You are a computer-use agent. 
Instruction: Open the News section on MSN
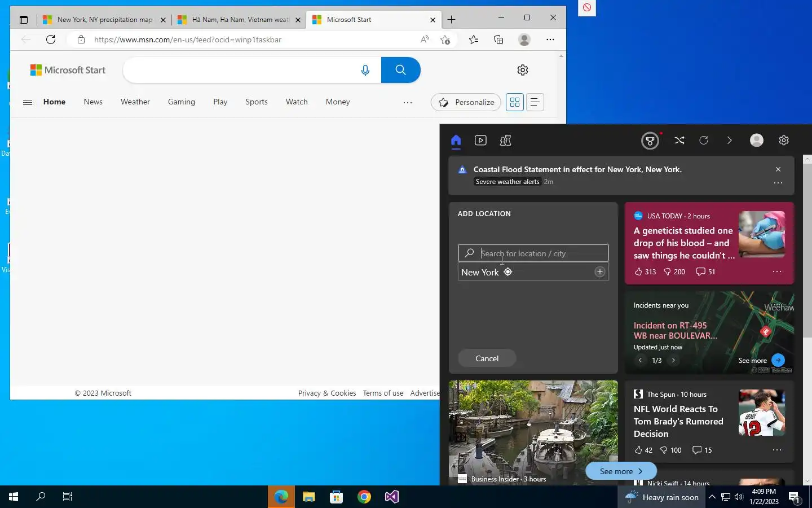93,102
